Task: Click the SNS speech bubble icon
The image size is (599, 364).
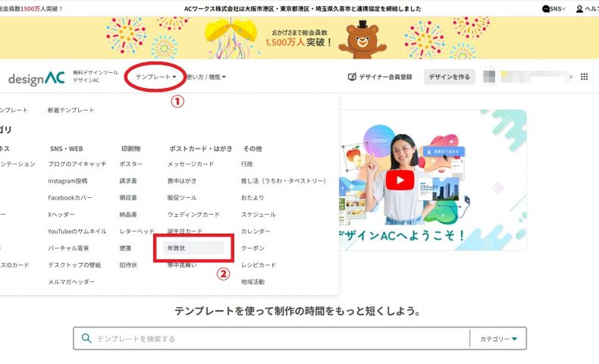Action: click(547, 8)
